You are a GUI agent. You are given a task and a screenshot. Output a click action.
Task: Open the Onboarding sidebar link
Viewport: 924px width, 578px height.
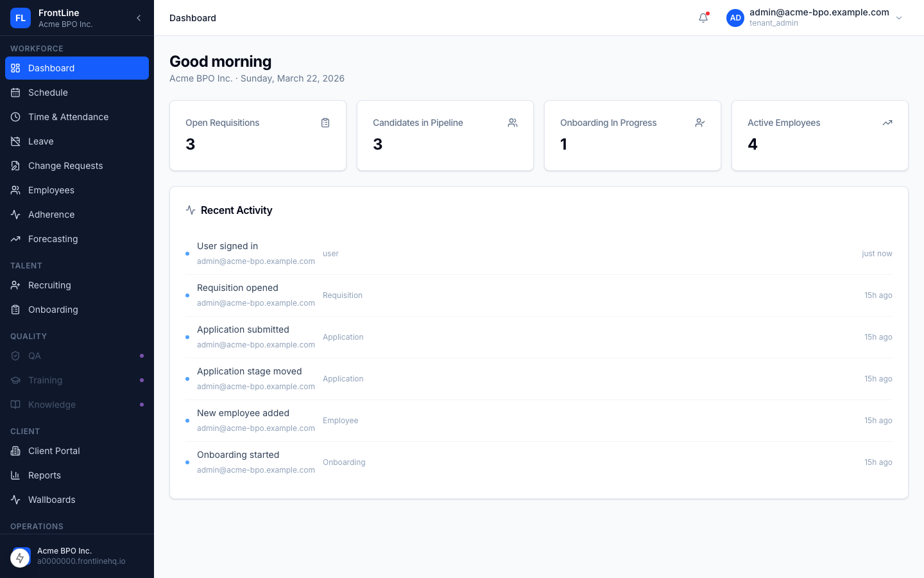[x=53, y=310]
